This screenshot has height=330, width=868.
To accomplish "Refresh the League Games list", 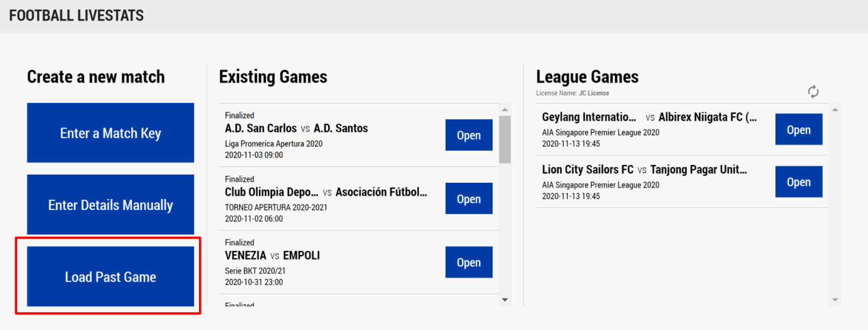I will (x=813, y=92).
